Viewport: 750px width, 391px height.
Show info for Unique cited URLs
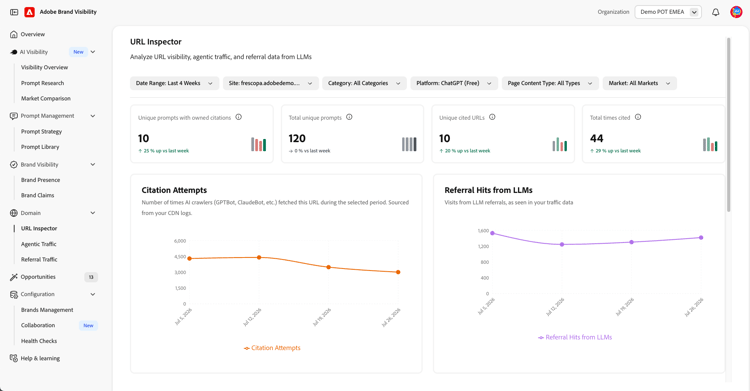(x=492, y=117)
